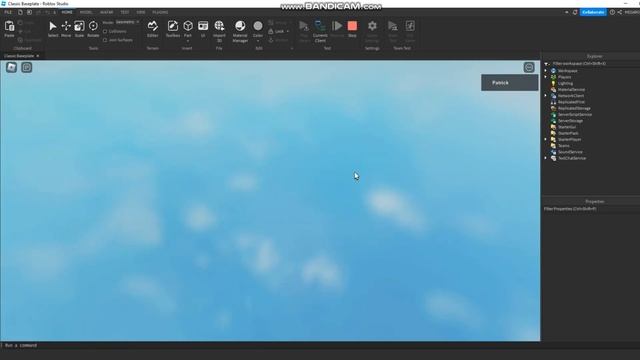640x360 pixels.
Task: Click Import 3D icon
Action: pyautogui.click(x=219, y=26)
